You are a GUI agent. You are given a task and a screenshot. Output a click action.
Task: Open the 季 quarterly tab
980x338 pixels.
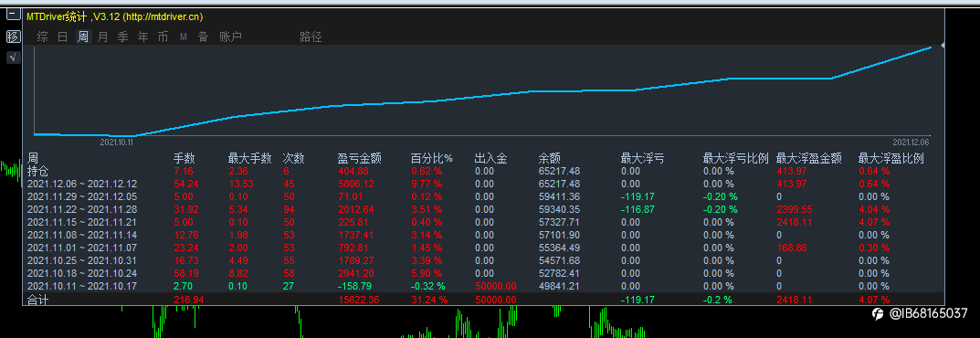pyautogui.click(x=122, y=37)
